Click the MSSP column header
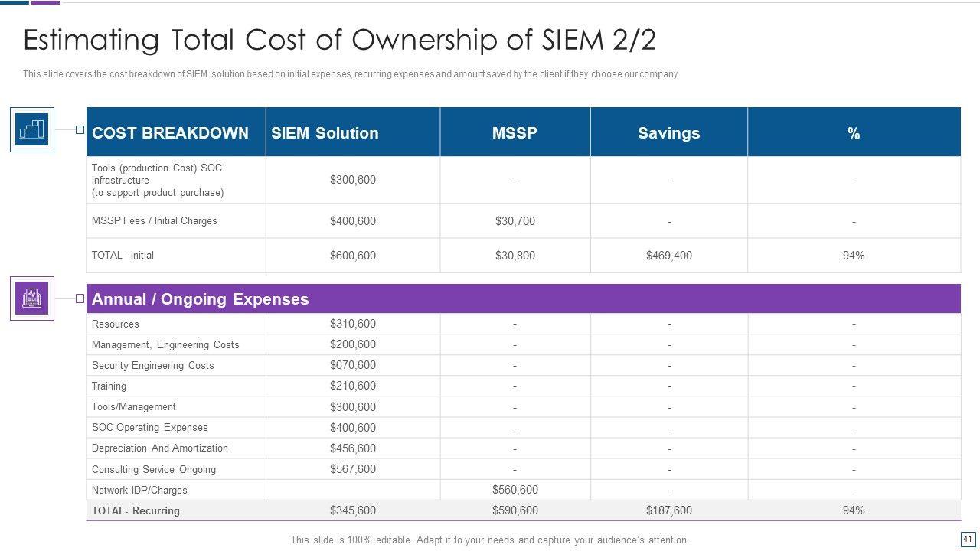Screen dimensions: 980x551 click(x=514, y=133)
